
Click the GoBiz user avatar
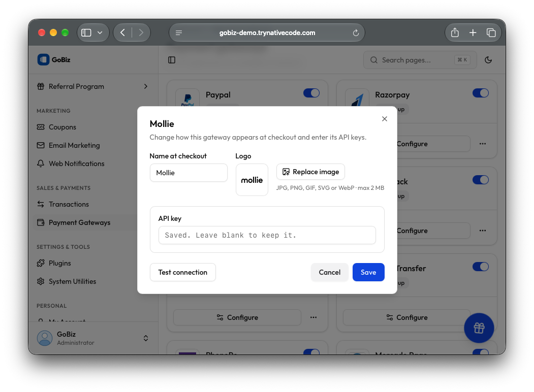(45, 338)
